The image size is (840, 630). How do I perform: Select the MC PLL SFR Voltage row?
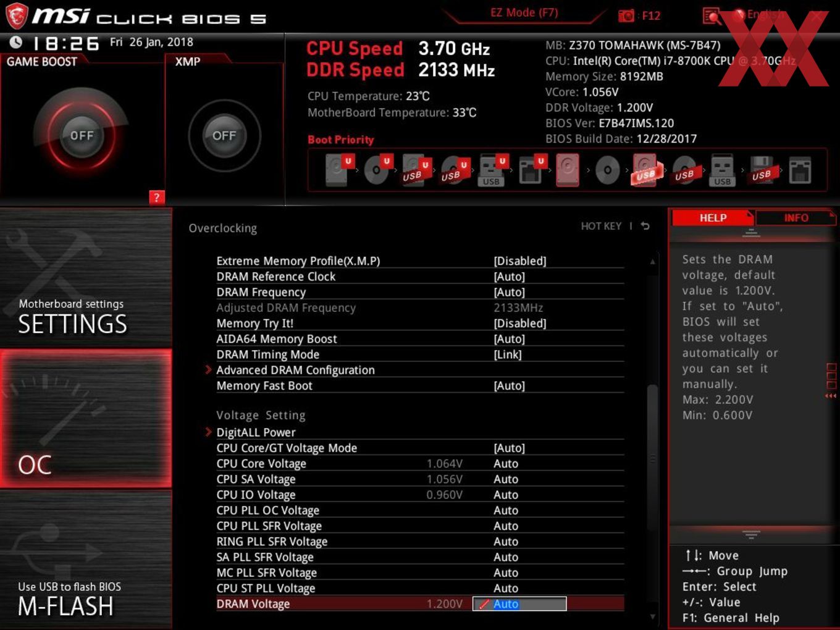pyautogui.click(x=420, y=573)
